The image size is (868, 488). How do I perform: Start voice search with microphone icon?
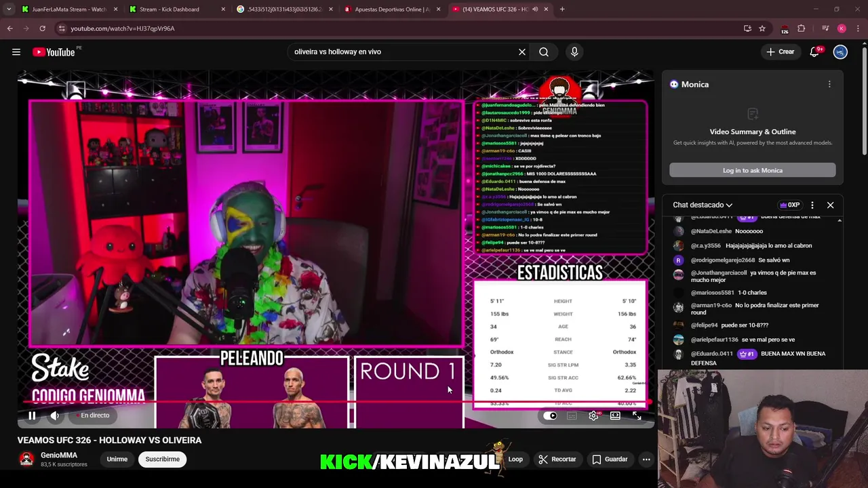pos(574,52)
